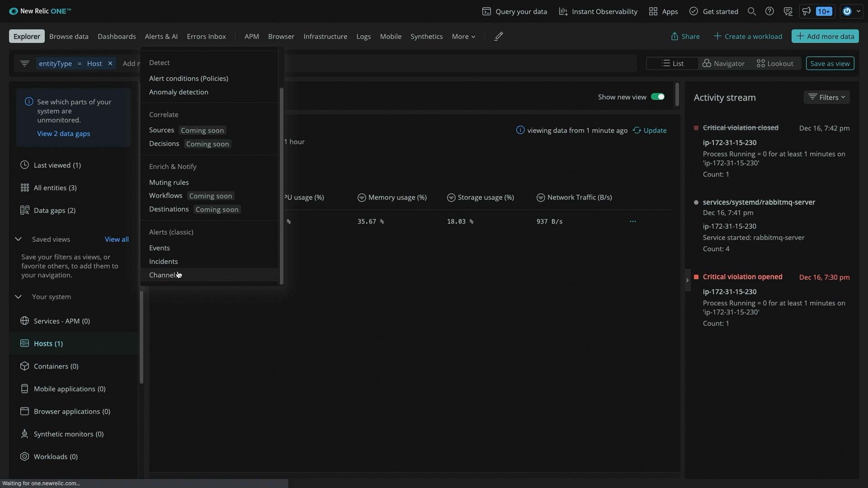The image size is (868, 488).
Task: Open the feedback chat icon
Action: coord(788,11)
